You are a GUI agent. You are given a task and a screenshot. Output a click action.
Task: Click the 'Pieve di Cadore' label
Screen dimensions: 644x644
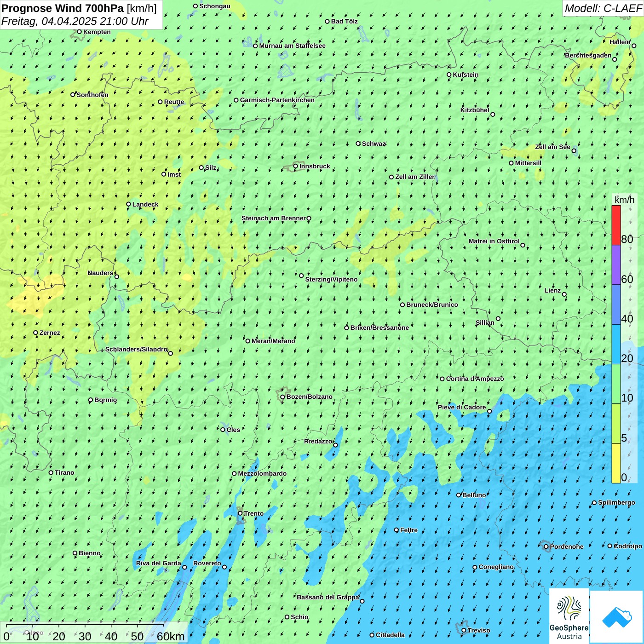[x=462, y=407]
